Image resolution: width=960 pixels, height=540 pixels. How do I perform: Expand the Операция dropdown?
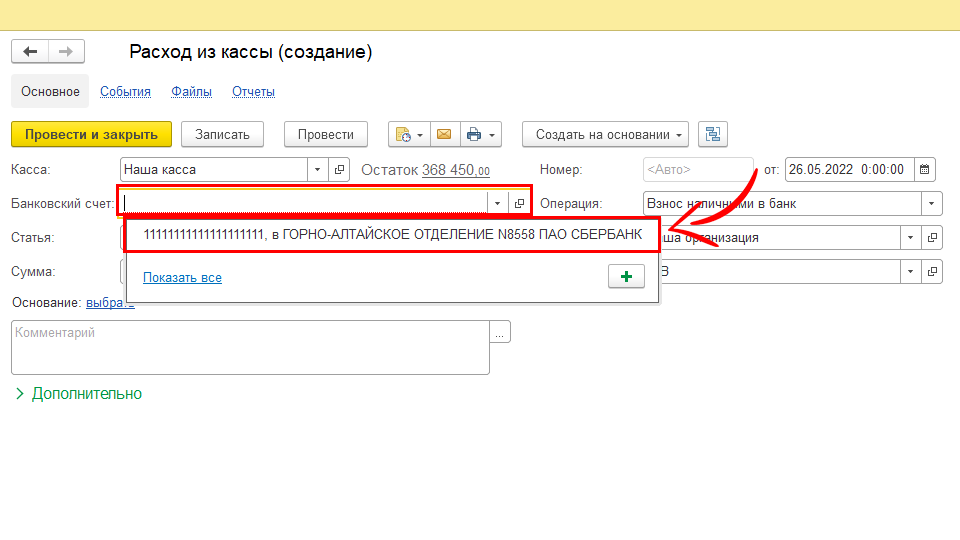pos(932,203)
